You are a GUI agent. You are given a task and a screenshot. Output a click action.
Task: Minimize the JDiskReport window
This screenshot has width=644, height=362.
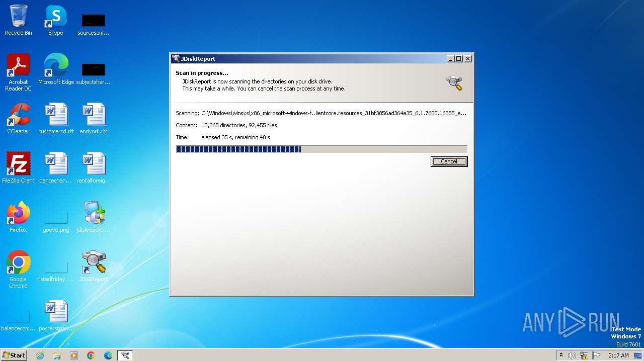click(450, 59)
